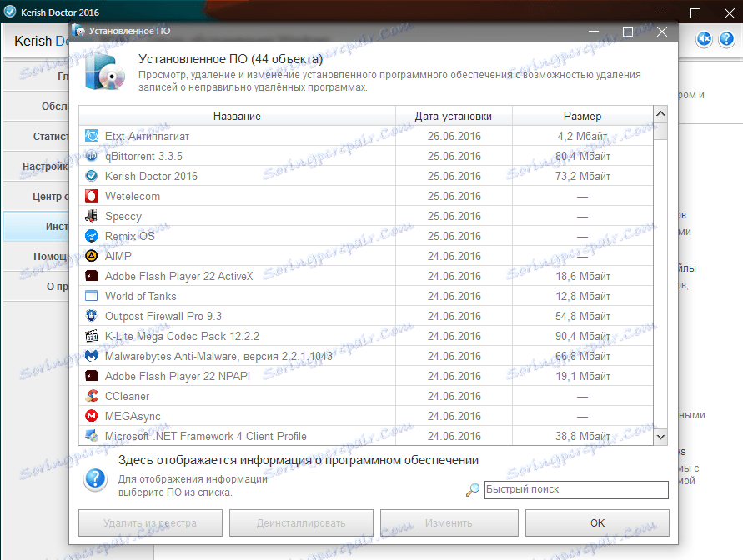Select the AIMP entry name
743x560 pixels.
[x=118, y=256]
